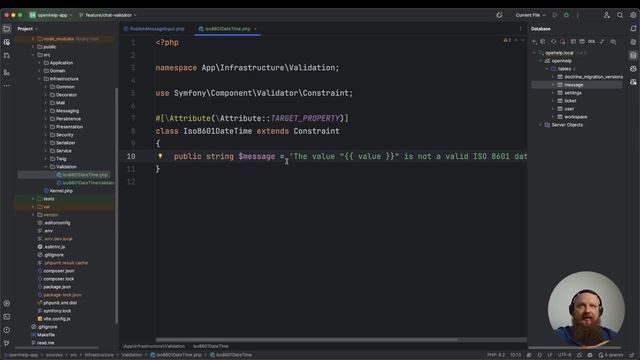The height and width of the screenshot is (360, 640).
Task: Open more run actions menu
Action: tap(578, 15)
